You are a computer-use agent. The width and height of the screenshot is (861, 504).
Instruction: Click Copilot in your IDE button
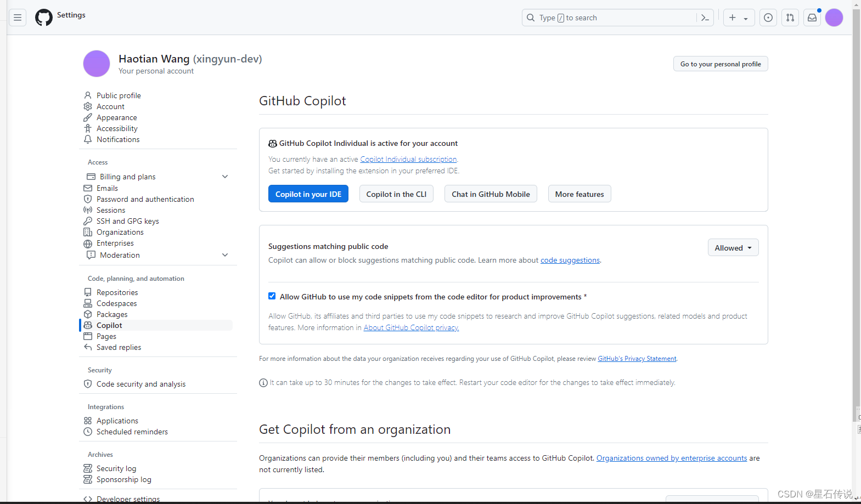click(x=308, y=194)
